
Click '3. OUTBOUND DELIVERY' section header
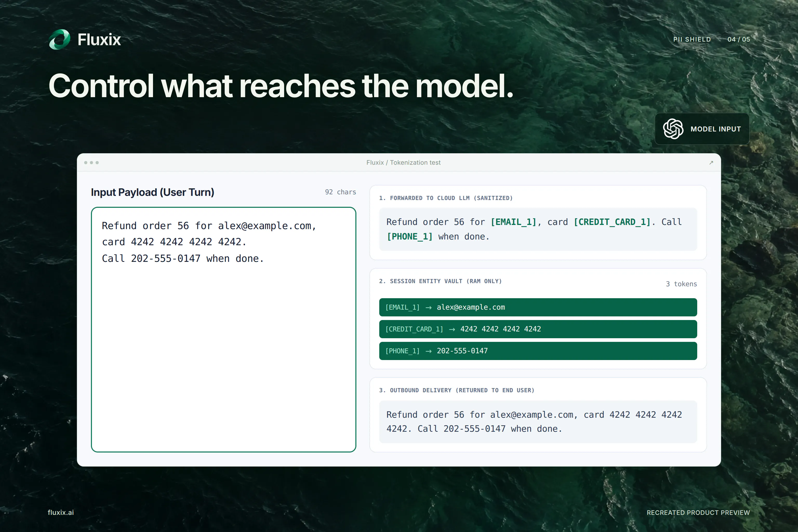(457, 390)
